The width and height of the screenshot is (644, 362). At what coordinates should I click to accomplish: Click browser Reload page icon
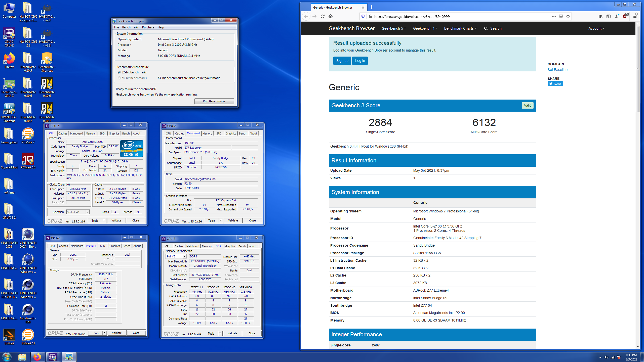point(323,16)
